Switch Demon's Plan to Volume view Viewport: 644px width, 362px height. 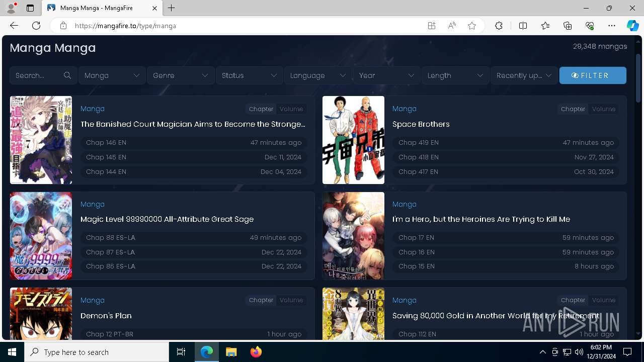tap(291, 300)
